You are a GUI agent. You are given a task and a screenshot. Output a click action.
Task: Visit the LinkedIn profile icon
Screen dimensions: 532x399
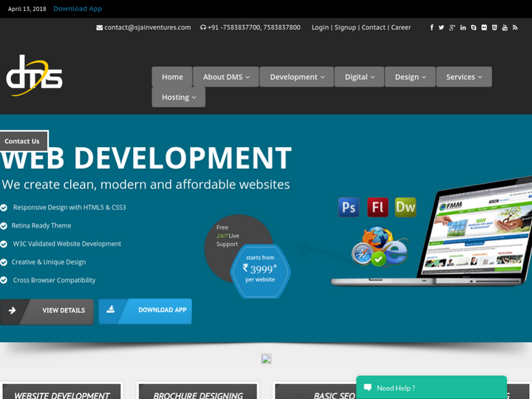pos(463,27)
